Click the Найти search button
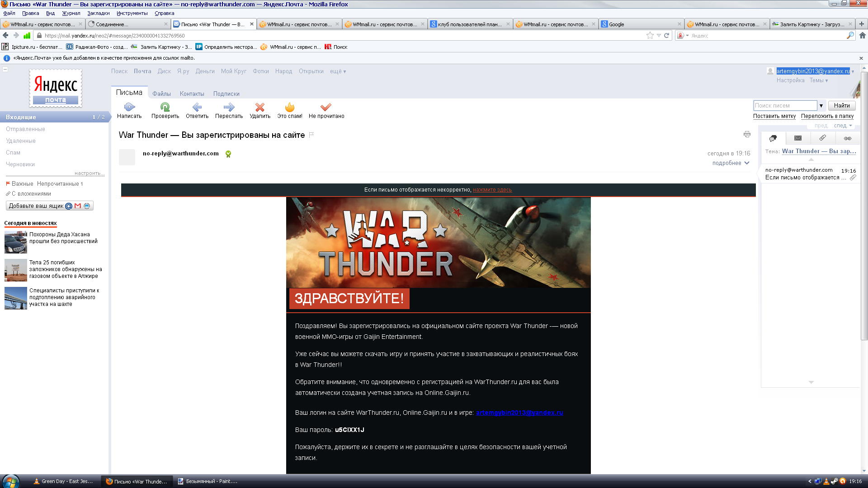 coord(842,106)
